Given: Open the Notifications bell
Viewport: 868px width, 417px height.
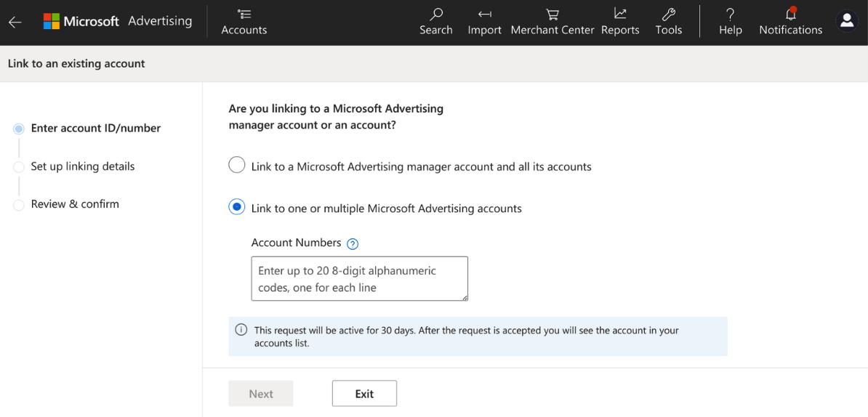Looking at the screenshot, I should (x=790, y=22).
